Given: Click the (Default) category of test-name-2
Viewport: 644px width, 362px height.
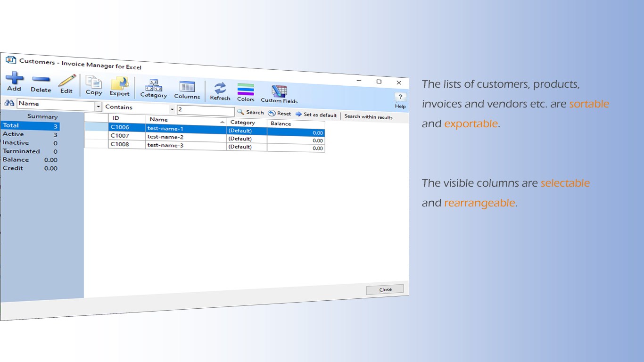Looking at the screenshot, I should [247, 139].
